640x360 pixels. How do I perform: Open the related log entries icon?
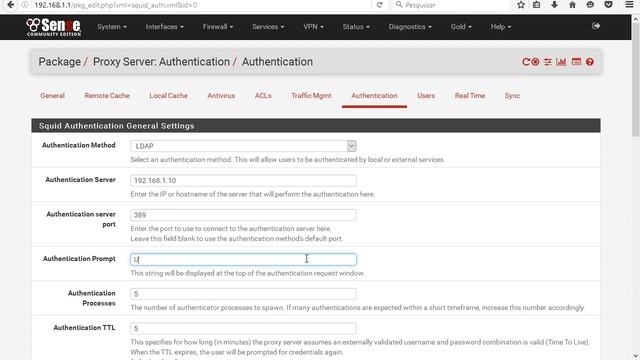tap(576, 62)
